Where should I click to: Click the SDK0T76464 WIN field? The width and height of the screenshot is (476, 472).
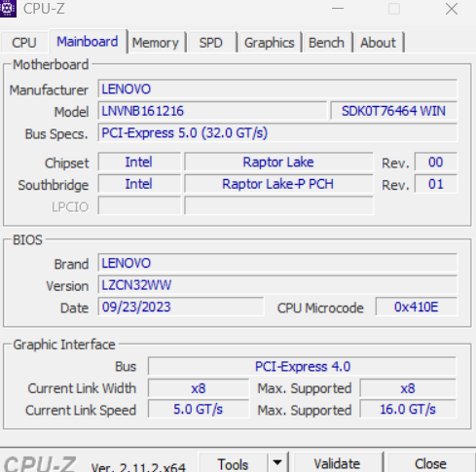(393, 111)
